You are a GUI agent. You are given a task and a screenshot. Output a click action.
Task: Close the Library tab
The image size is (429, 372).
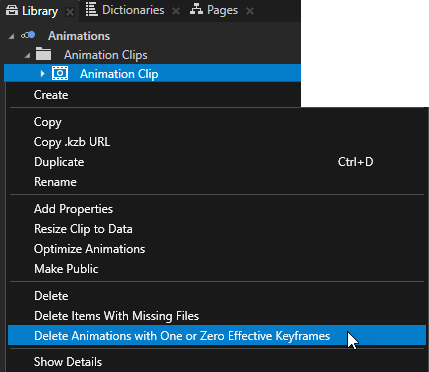coord(70,12)
